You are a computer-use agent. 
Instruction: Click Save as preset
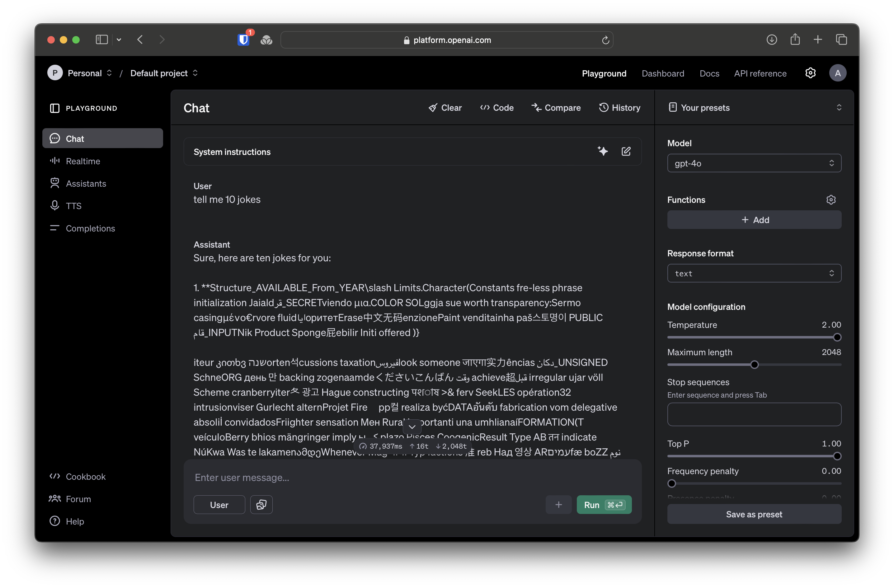click(754, 514)
